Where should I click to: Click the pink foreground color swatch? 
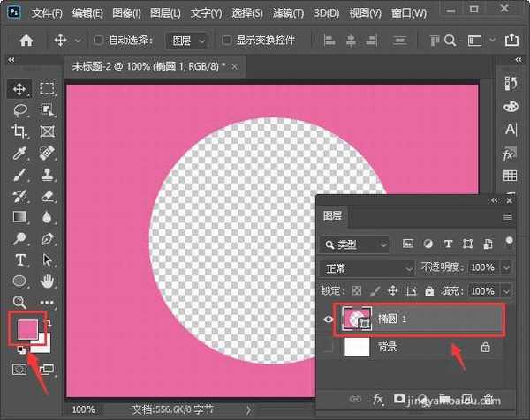27,328
